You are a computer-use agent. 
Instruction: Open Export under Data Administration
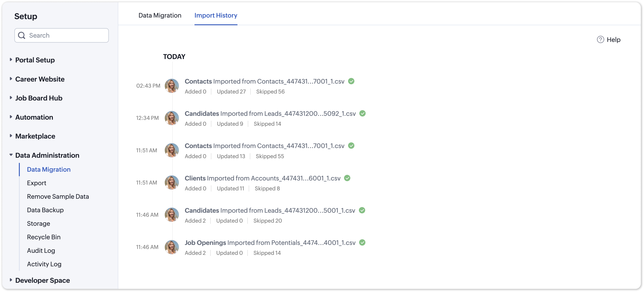[37, 183]
